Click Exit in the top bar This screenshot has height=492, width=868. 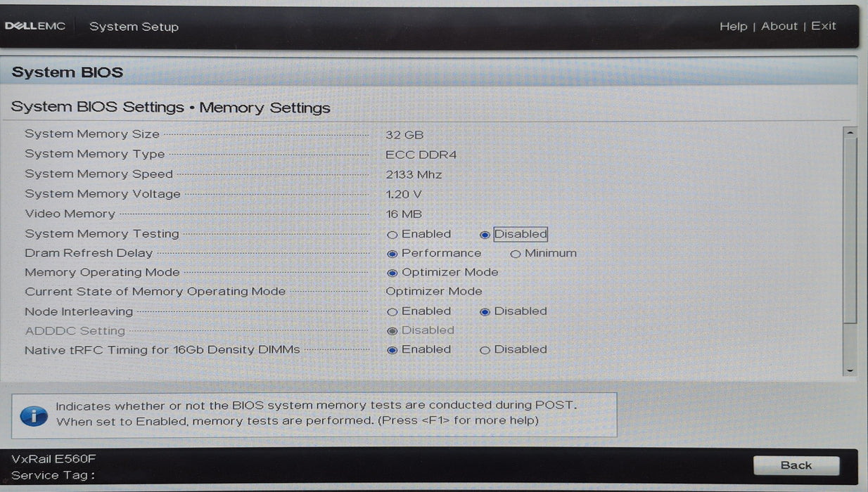[x=824, y=26]
